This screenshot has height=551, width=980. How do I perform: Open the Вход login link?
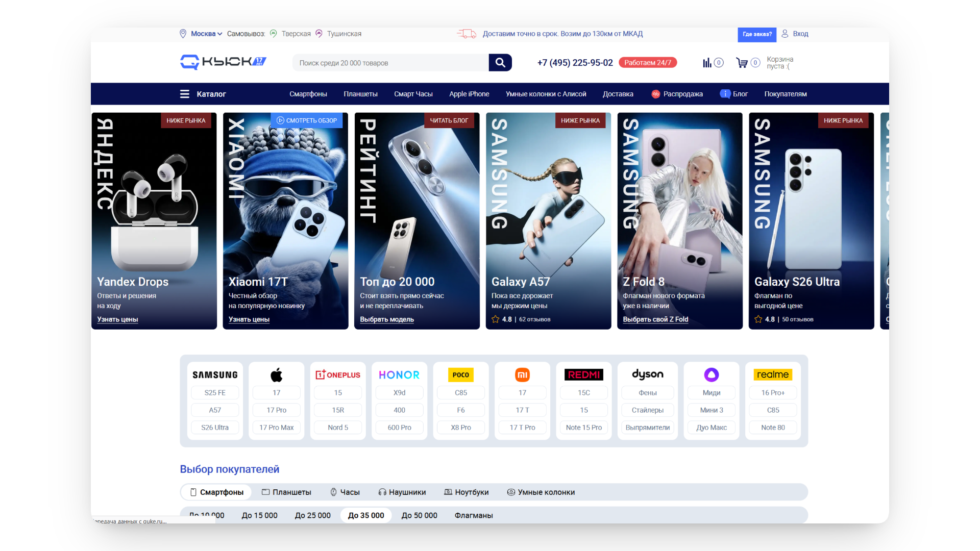pos(800,34)
